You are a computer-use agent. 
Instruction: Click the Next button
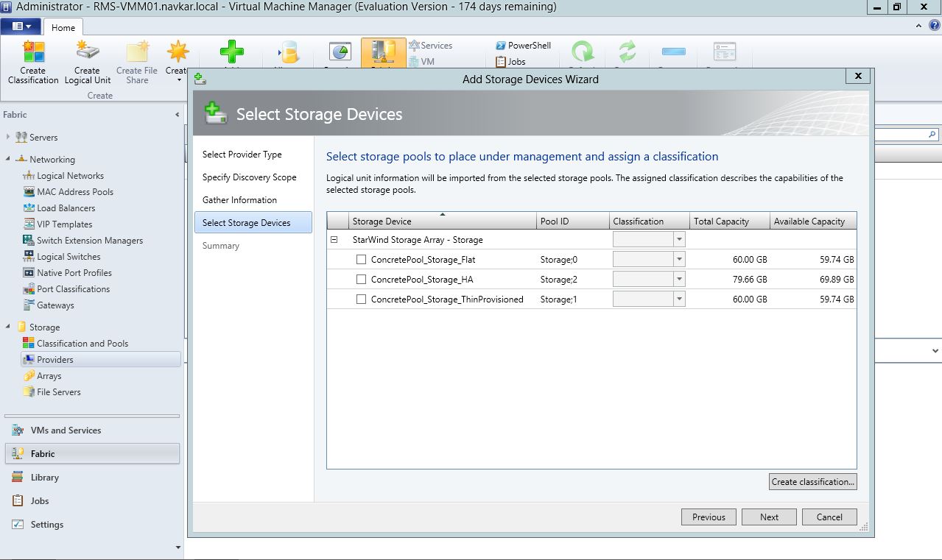tap(769, 517)
